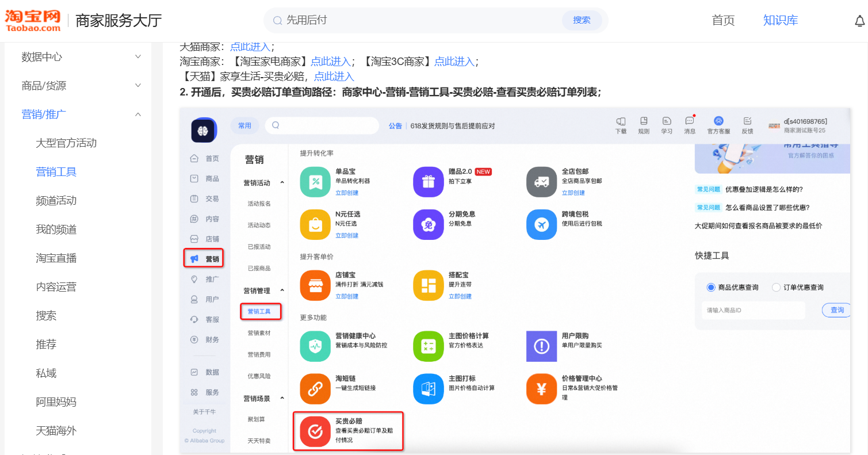Click 活动报名 in the 营销 submenu
868x455 pixels.
click(x=259, y=204)
